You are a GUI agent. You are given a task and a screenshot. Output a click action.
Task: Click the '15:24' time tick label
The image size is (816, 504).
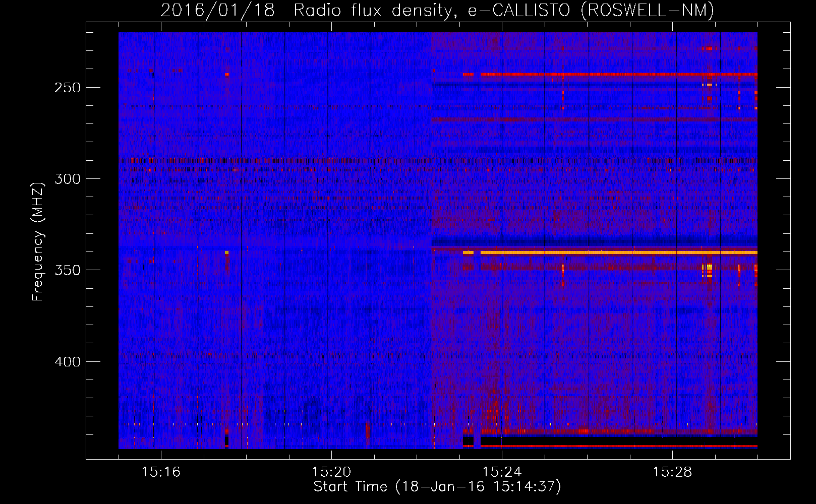pyautogui.click(x=502, y=472)
